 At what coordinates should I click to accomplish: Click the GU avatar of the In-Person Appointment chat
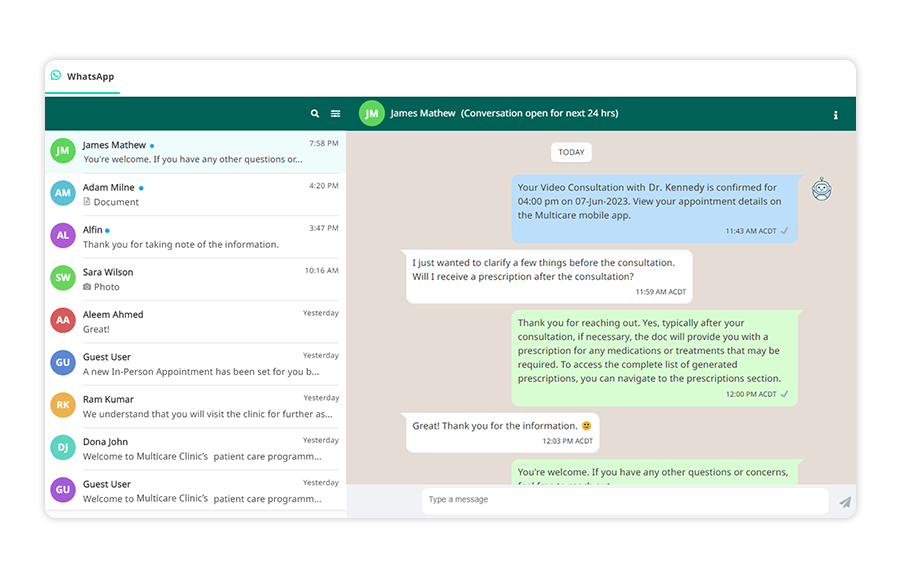click(x=63, y=362)
